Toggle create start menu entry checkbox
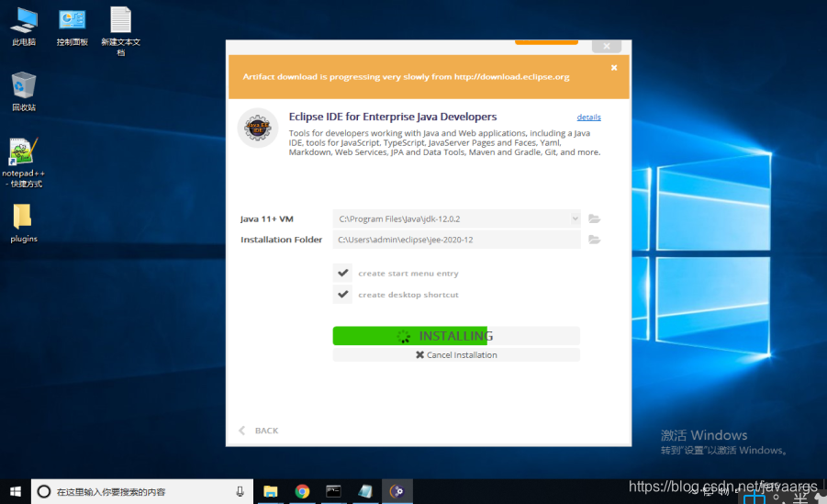Viewport: 827px width, 504px height. 343,273
